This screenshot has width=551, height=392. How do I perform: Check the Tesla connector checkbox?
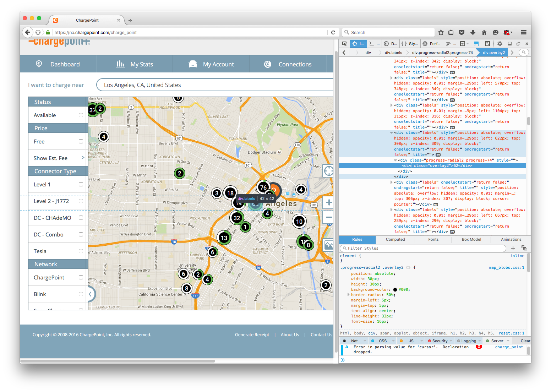tap(81, 251)
